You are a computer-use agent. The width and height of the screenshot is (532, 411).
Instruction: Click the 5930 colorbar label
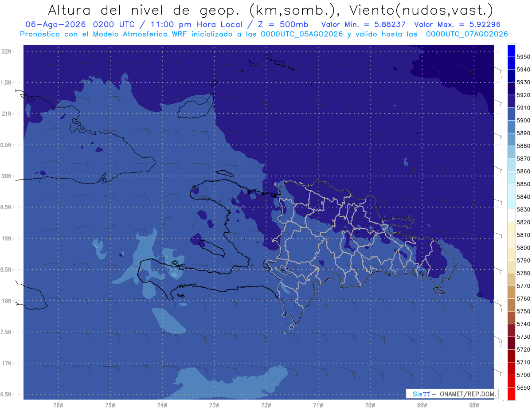click(x=524, y=82)
